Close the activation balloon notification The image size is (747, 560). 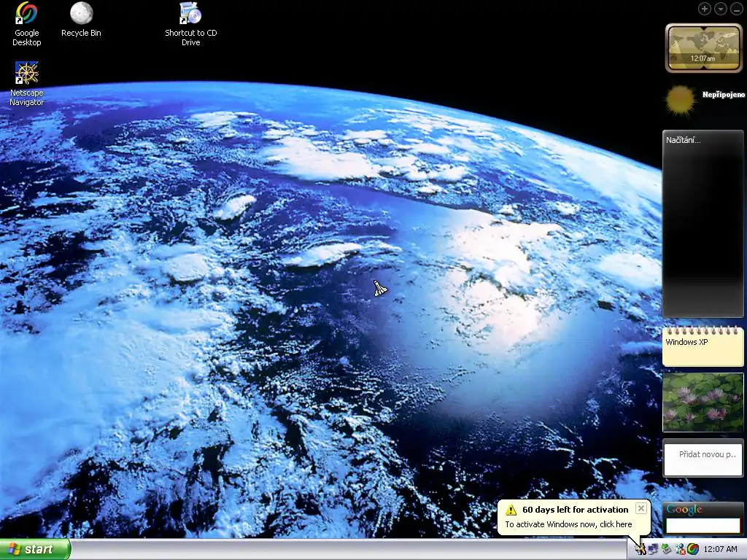(x=641, y=508)
